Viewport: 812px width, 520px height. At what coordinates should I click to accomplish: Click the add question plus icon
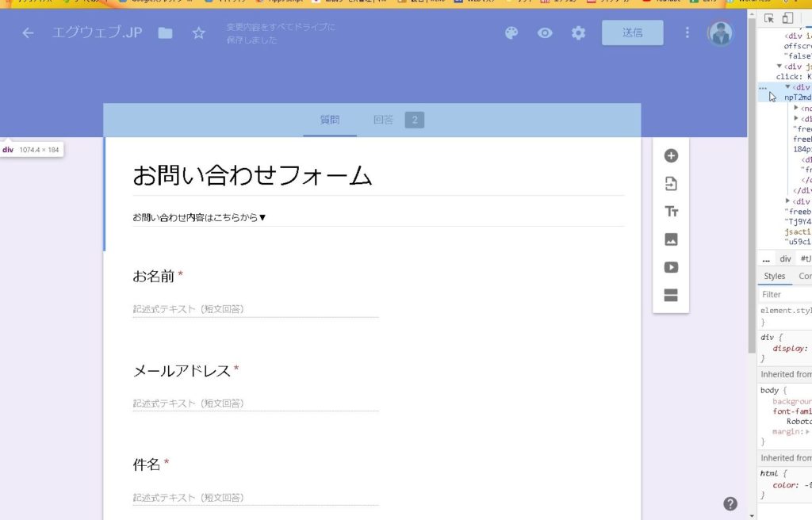coord(671,156)
